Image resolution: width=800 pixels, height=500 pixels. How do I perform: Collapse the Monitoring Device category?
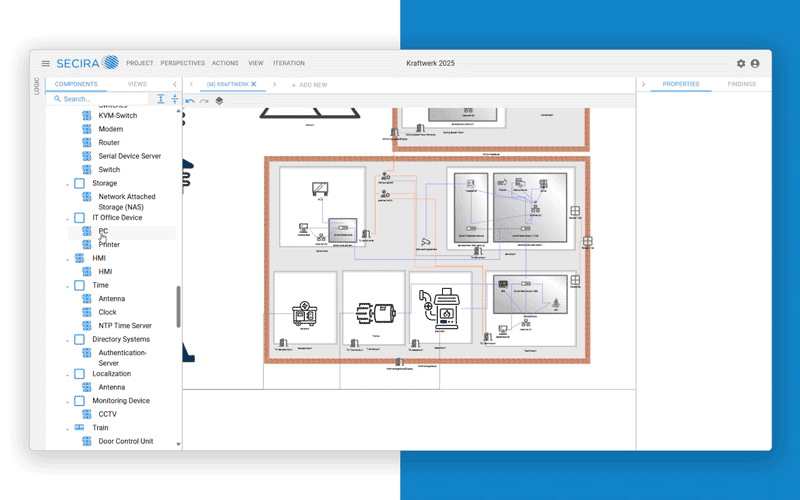(x=68, y=401)
